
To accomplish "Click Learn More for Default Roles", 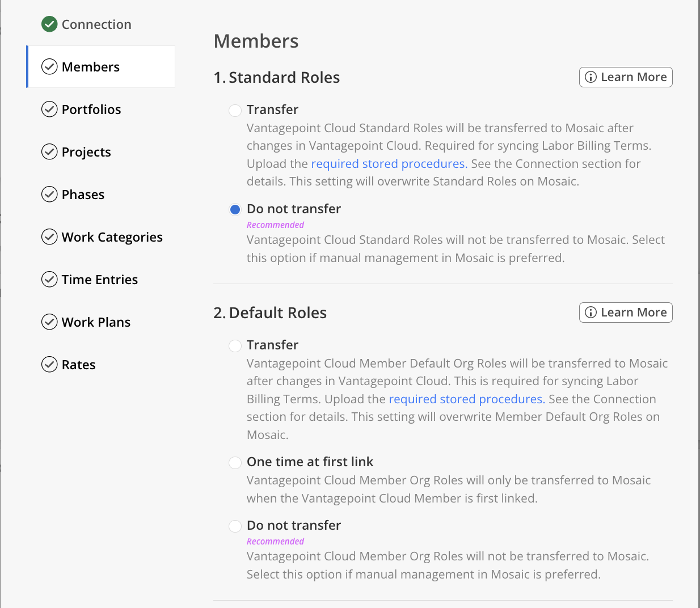I will [625, 313].
